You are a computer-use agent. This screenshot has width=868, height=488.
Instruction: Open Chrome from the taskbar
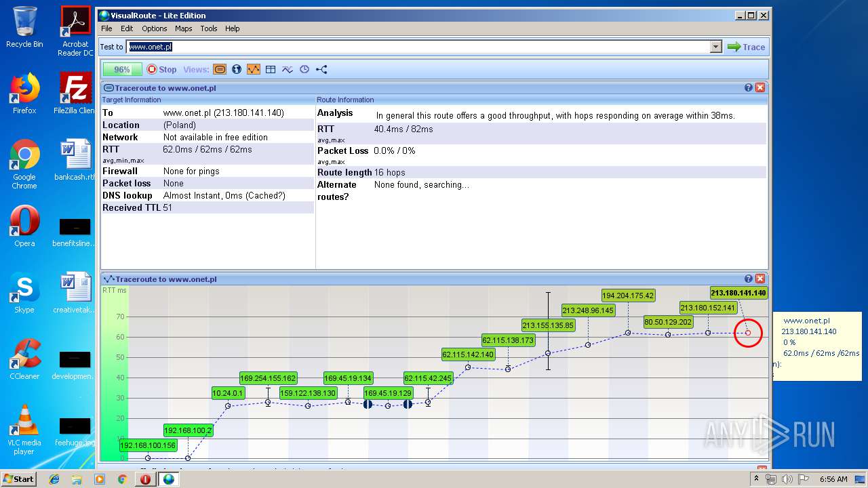point(122,479)
